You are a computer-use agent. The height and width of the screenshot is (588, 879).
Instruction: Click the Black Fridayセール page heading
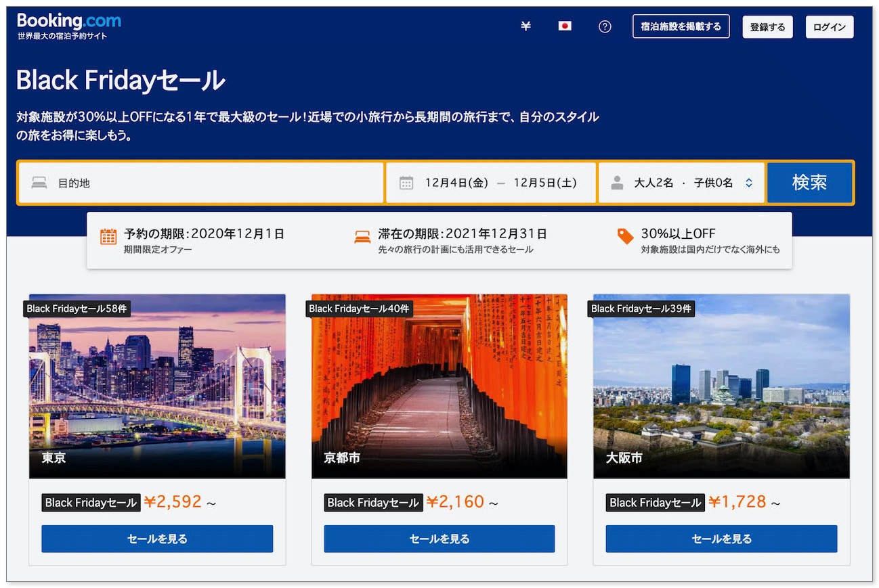121,81
